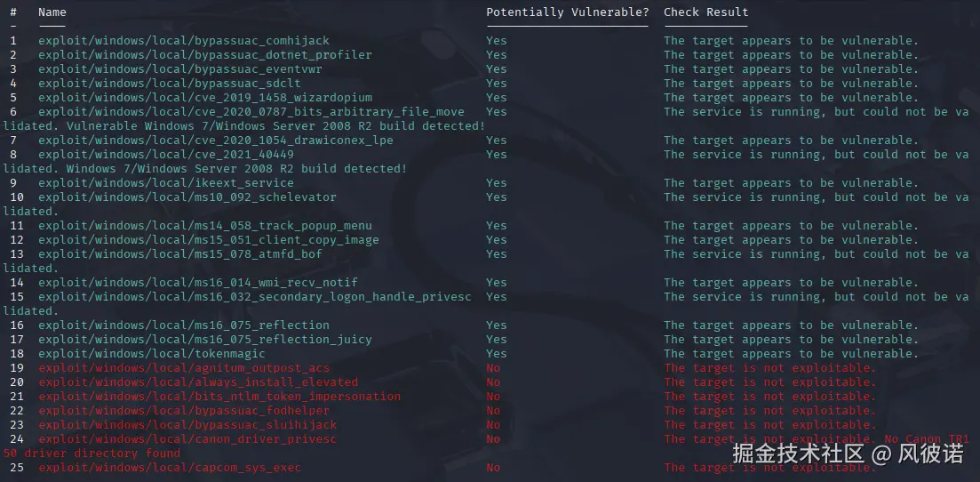Click the Name column header
This screenshot has width=980, height=482.
[52, 12]
